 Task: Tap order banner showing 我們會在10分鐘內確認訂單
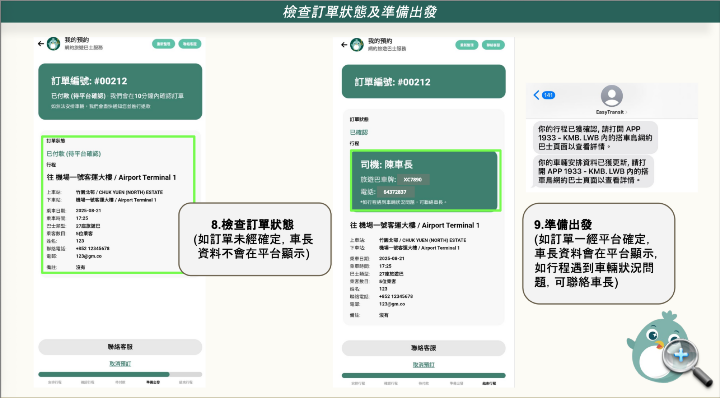[120, 92]
